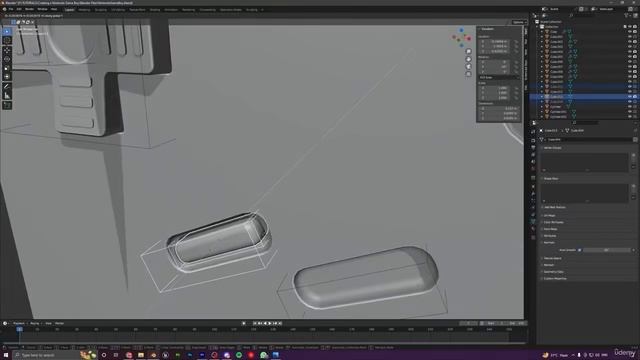
Task: Open the Scene properties tab
Action: 533,162
